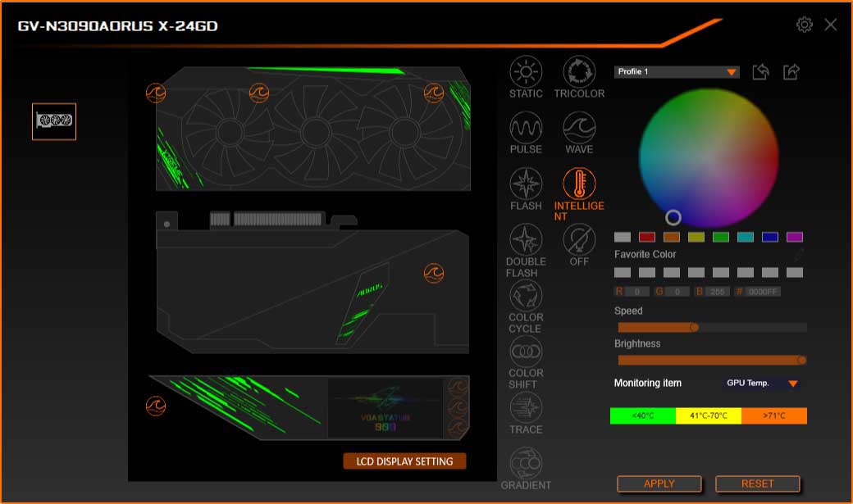Select the blue preset color swatch
Image resolution: width=853 pixels, height=504 pixels.
click(770, 237)
